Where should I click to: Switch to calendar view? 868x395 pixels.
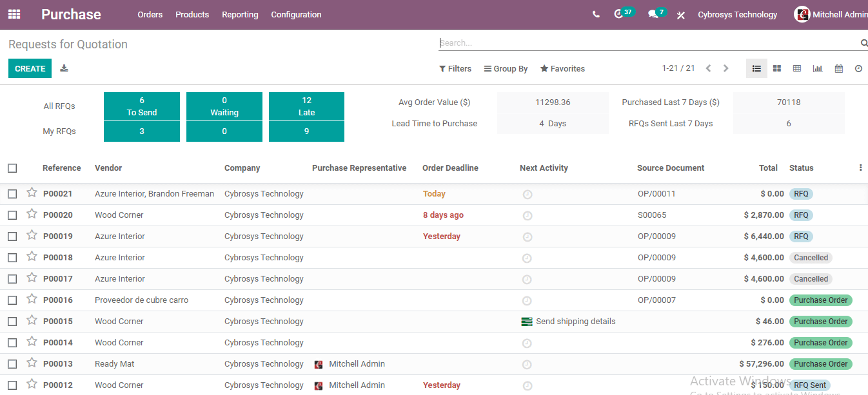coord(838,68)
